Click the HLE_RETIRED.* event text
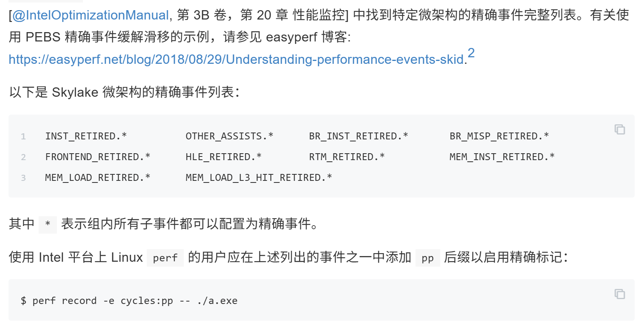The width and height of the screenshot is (644, 330). pyautogui.click(x=224, y=157)
